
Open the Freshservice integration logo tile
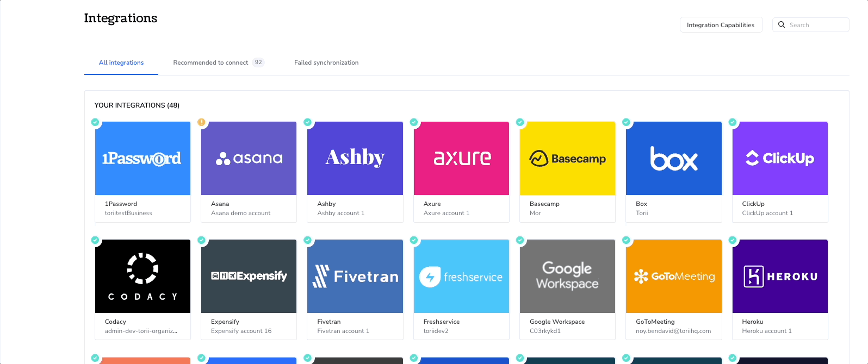point(461,276)
